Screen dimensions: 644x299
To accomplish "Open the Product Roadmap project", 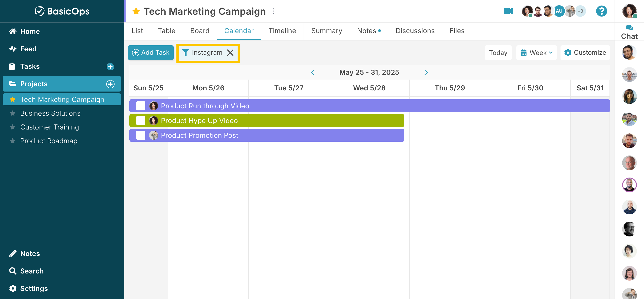I will coord(49,141).
